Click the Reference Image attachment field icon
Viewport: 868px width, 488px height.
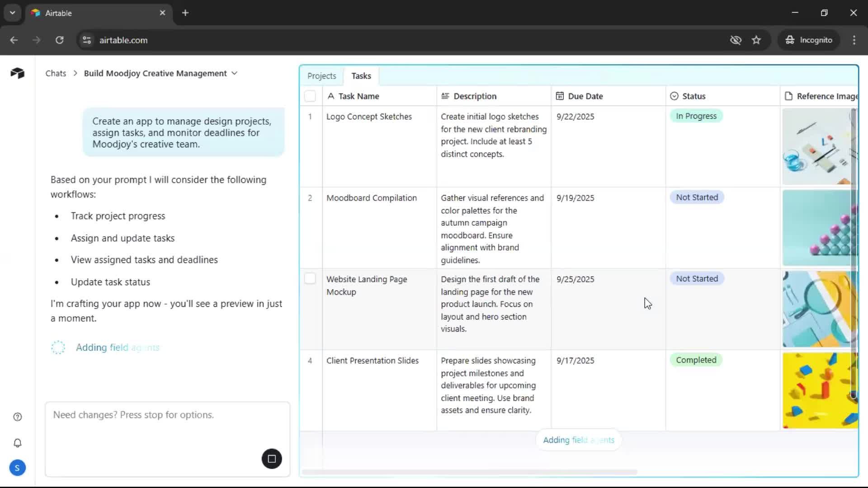(788, 96)
